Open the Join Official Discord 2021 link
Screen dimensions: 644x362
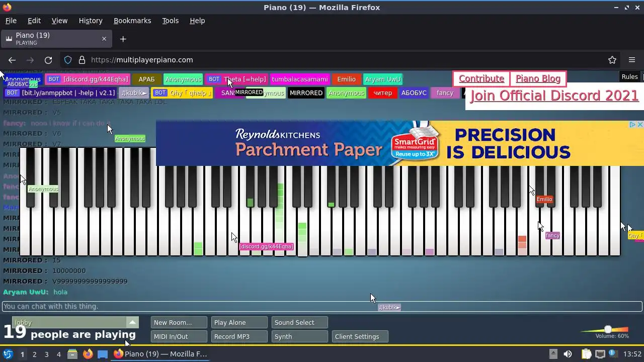[x=554, y=96]
